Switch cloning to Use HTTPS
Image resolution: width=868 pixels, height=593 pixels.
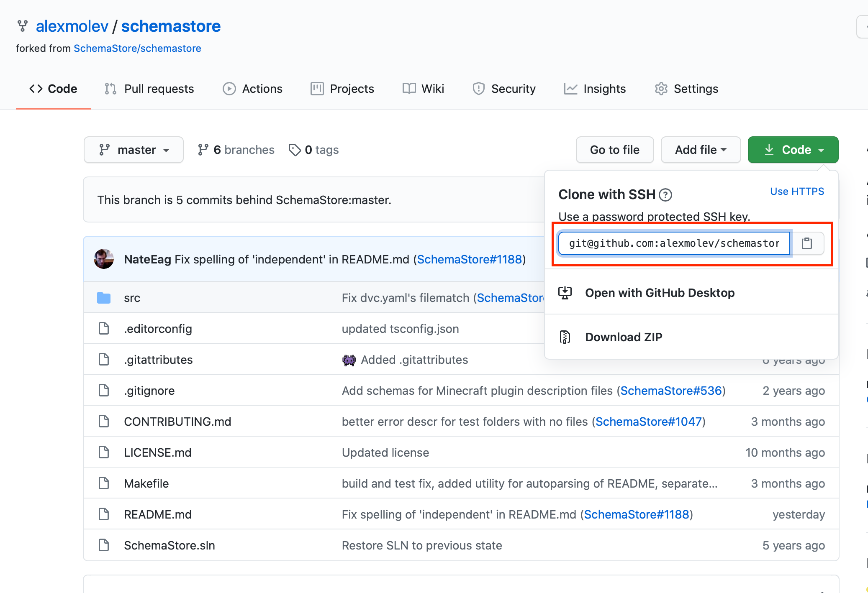[x=797, y=192]
